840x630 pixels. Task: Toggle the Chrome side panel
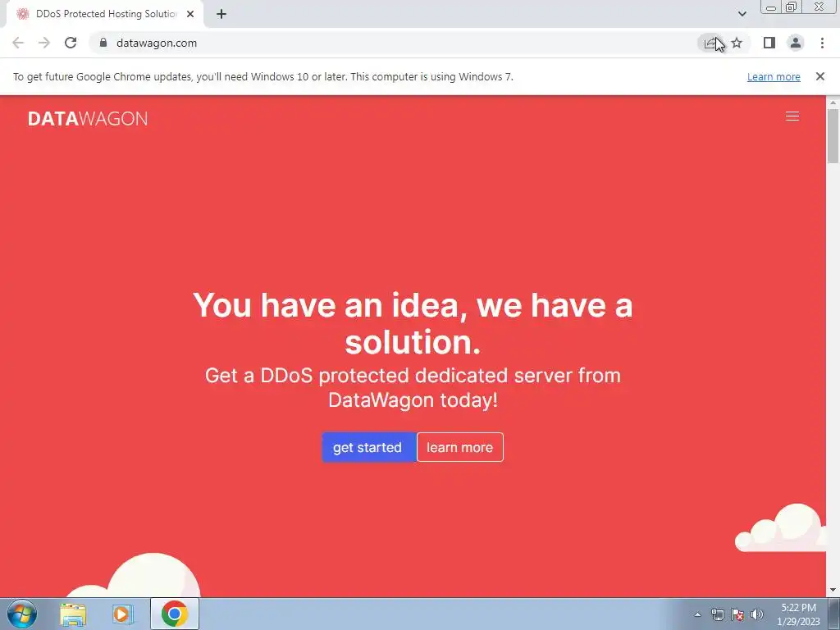769,43
